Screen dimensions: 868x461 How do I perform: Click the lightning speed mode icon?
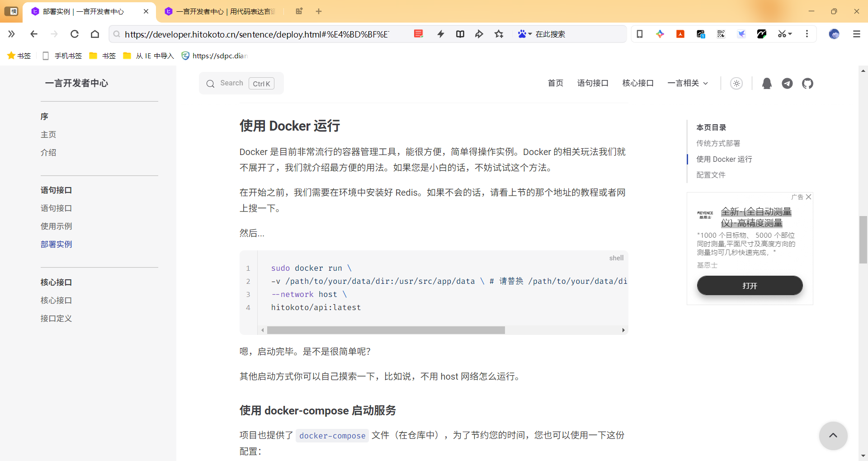tap(441, 34)
